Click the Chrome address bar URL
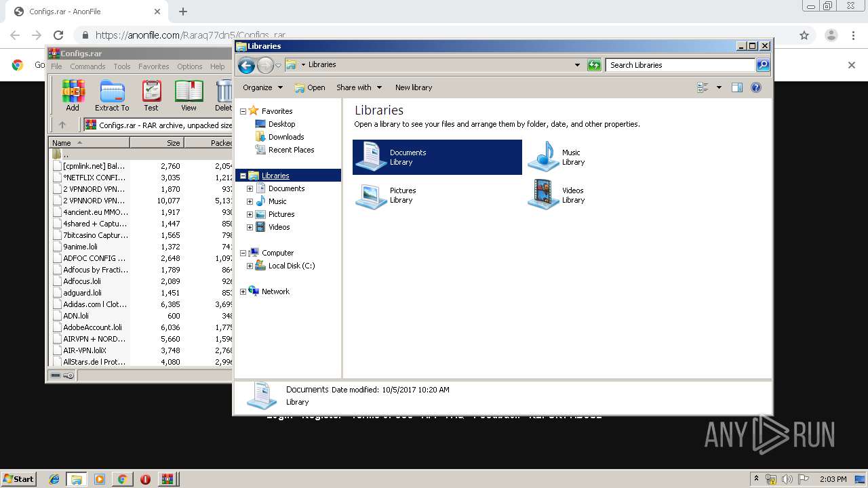The image size is (868, 488). pos(191,35)
